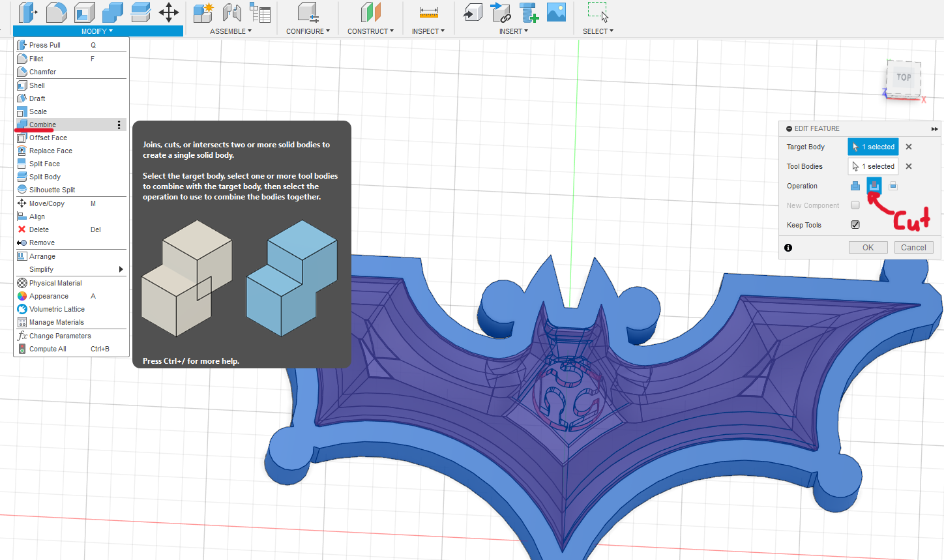The height and width of the screenshot is (560, 944).
Task: Activate the Tool Bodies selector
Action: pyautogui.click(x=873, y=166)
